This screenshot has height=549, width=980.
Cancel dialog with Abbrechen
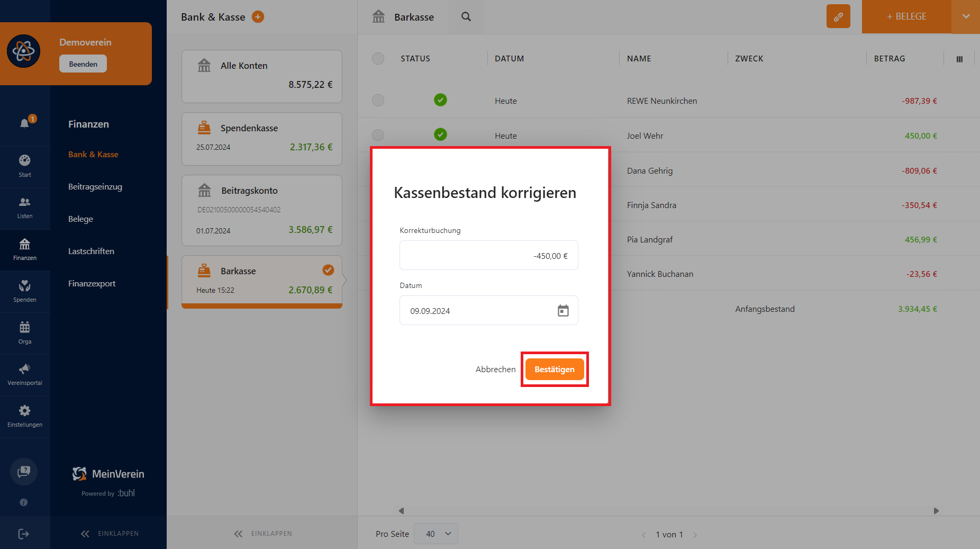point(495,370)
